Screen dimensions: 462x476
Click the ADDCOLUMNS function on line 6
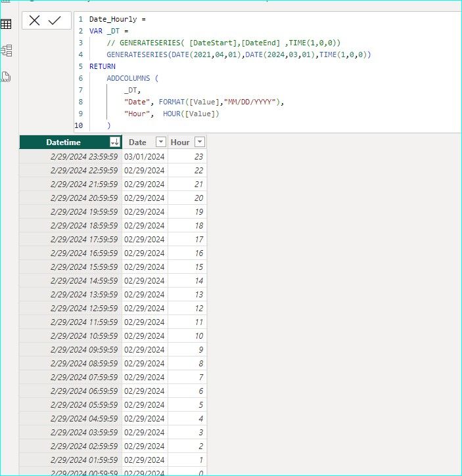point(128,78)
